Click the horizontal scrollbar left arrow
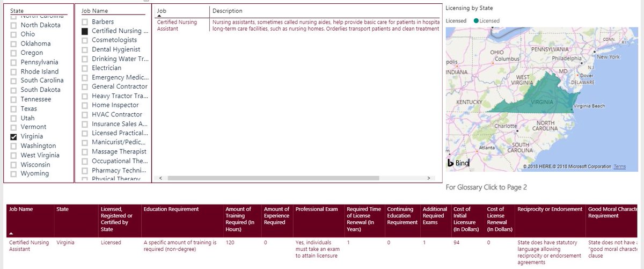This screenshot has height=269, width=644. [159, 178]
